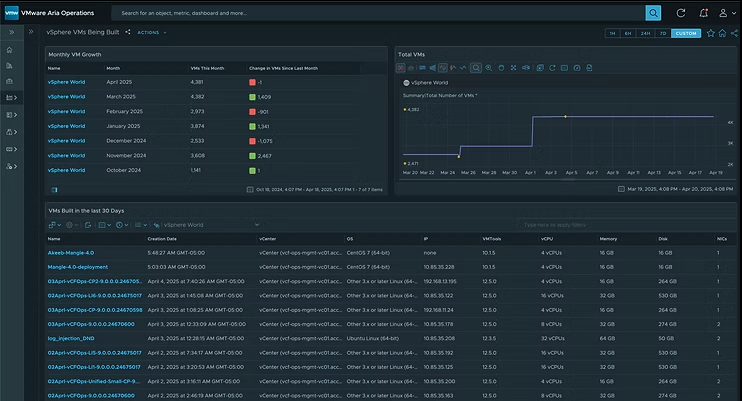Toggle the column panel icon under Monthly VM Growth
742x401 pixels.
pyautogui.click(x=54, y=190)
